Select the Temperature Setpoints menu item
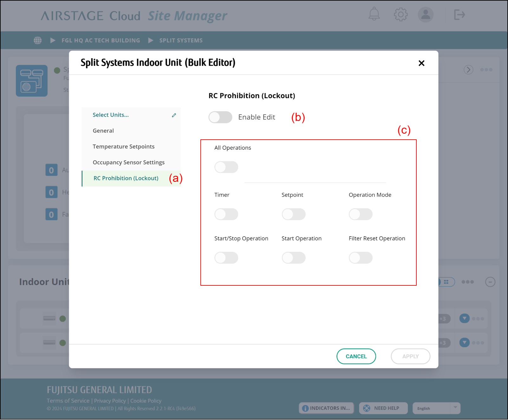This screenshot has width=508, height=420. [x=124, y=147]
